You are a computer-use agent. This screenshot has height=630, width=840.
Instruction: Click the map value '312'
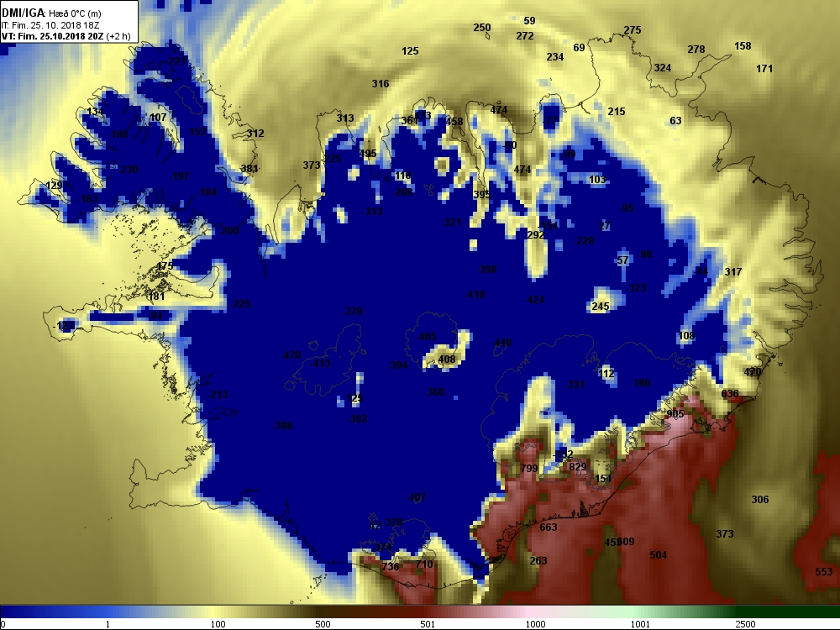click(x=255, y=134)
